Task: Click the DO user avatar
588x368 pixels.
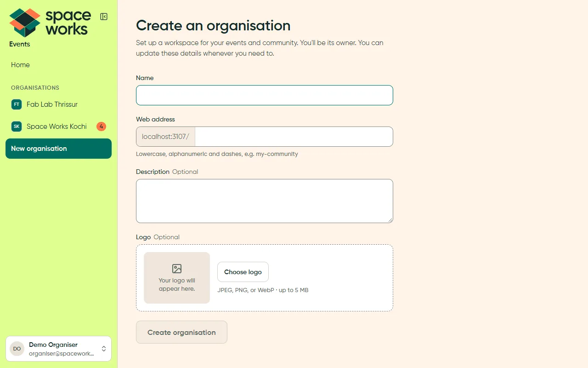Action: click(x=17, y=349)
